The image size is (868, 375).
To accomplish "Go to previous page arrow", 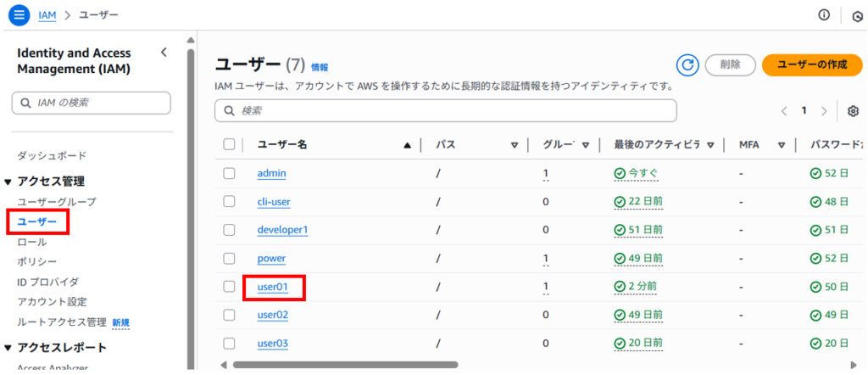I will point(784,111).
